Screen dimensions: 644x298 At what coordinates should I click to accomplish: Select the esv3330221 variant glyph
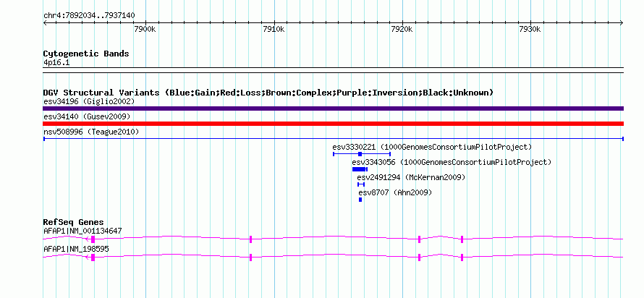[x=361, y=154]
